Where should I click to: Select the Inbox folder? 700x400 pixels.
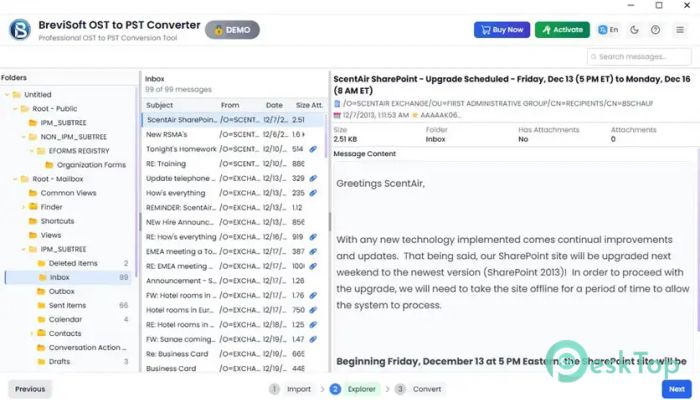pos(68,277)
